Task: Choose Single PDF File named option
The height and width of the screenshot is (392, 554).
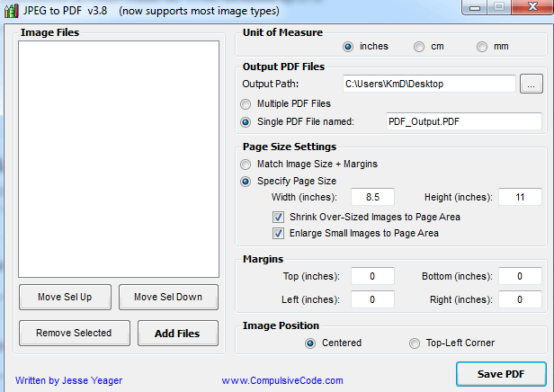Action: click(246, 122)
